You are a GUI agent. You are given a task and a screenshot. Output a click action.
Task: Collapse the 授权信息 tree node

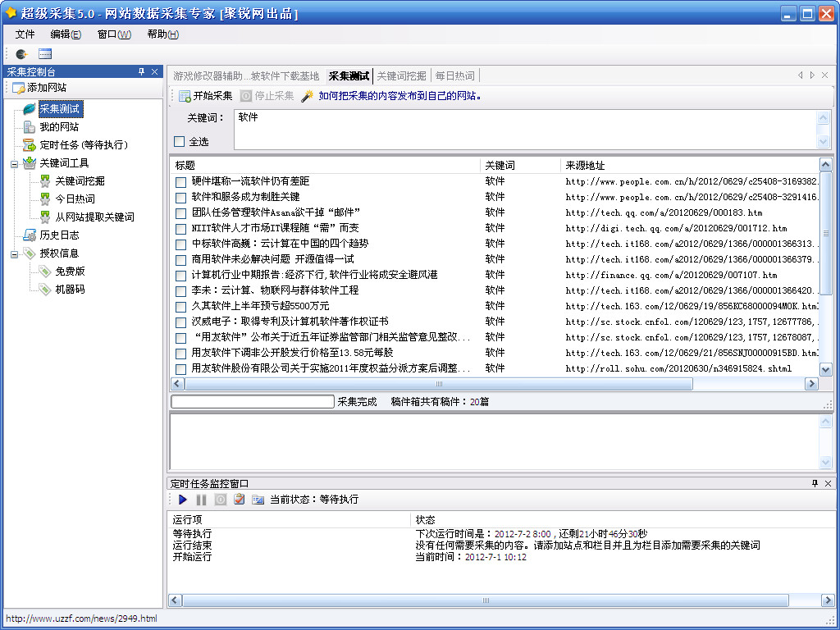pyautogui.click(x=14, y=253)
